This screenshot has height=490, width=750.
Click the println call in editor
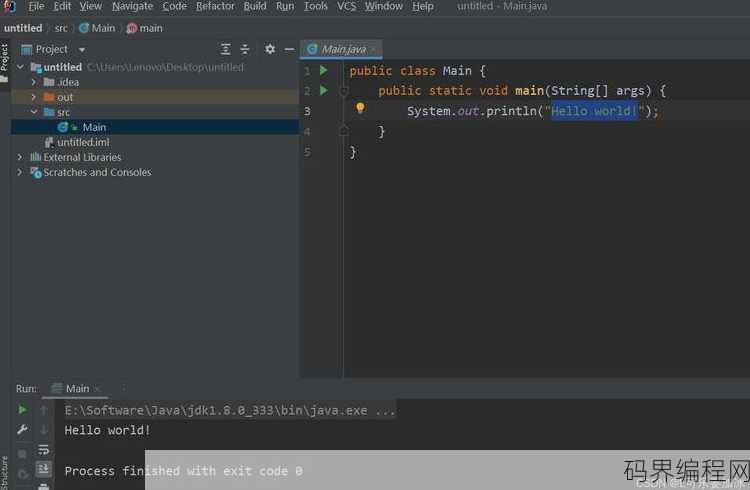(511, 111)
